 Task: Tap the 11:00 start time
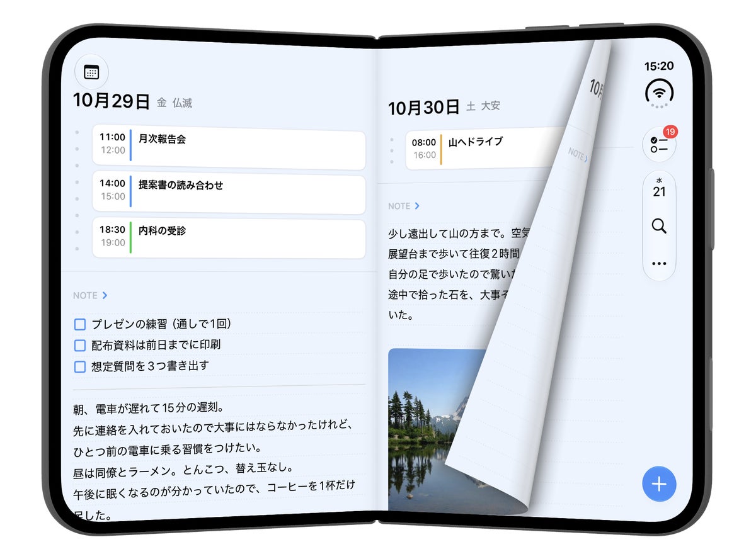coord(112,137)
